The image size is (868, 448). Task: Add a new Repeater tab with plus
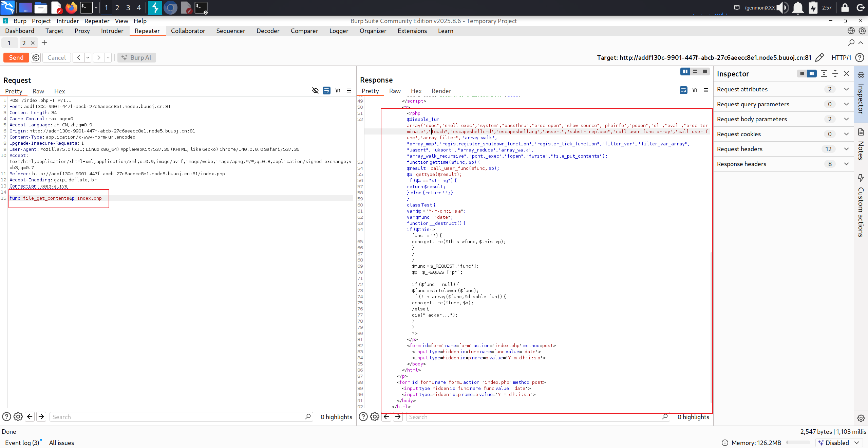pos(44,43)
